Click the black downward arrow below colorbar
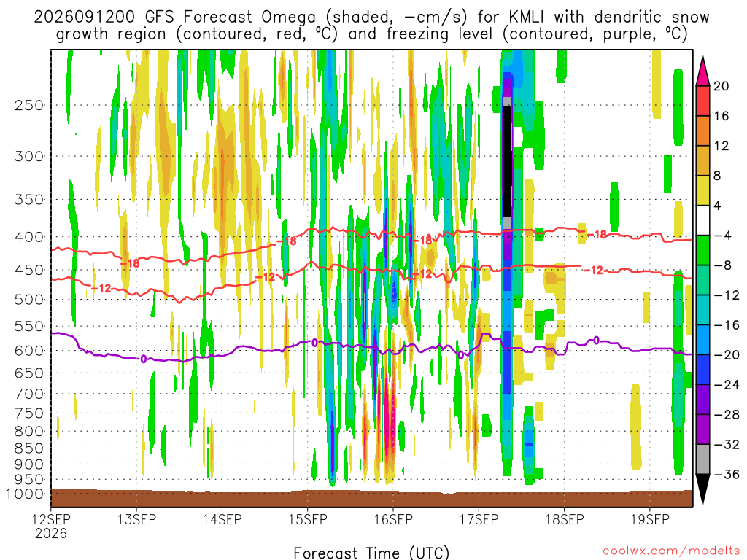This screenshot has width=747, height=560. click(x=703, y=489)
